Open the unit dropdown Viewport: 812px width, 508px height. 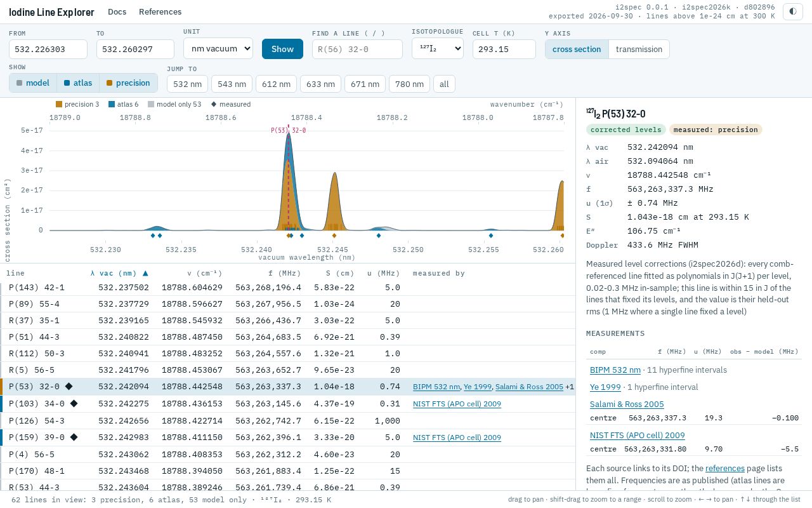click(x=218, y=48)
